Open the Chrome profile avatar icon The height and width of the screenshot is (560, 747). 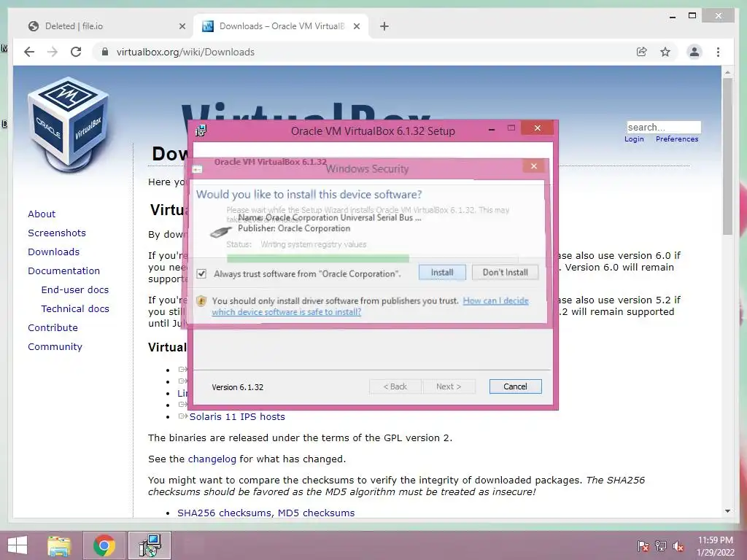(x=694, y=52)
